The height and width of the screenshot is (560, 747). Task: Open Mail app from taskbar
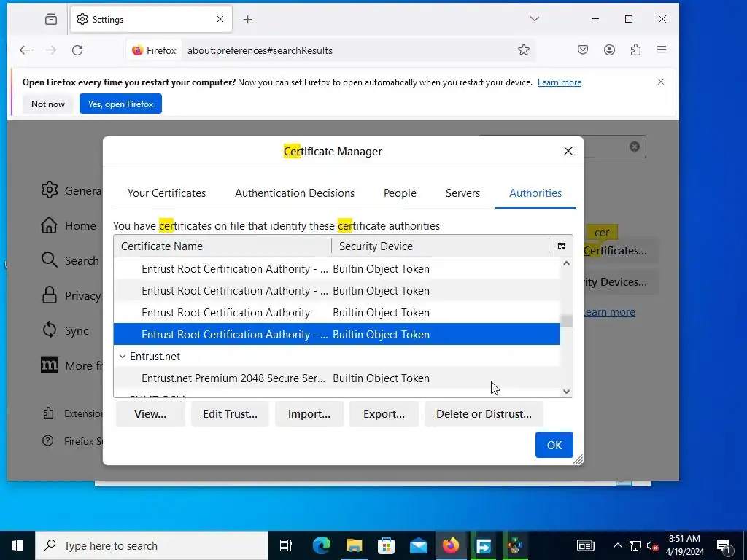419,545
